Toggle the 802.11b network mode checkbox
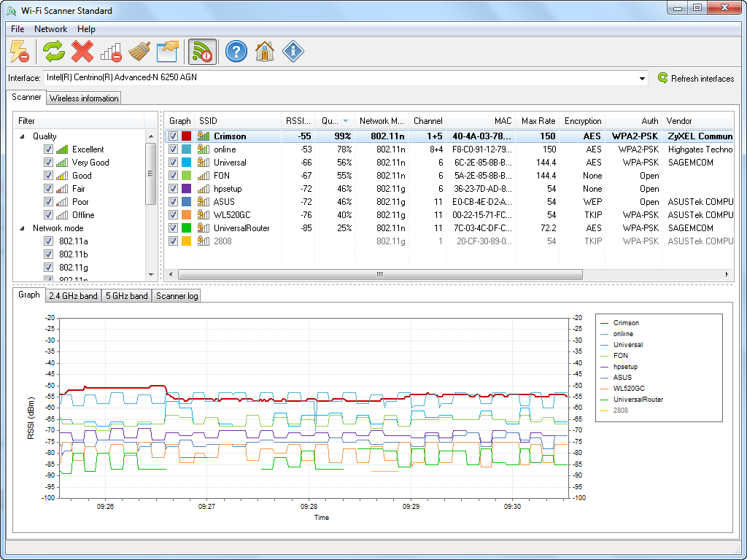Image resolution: width=747 pixels, height=560 pixels. [48, 254]
